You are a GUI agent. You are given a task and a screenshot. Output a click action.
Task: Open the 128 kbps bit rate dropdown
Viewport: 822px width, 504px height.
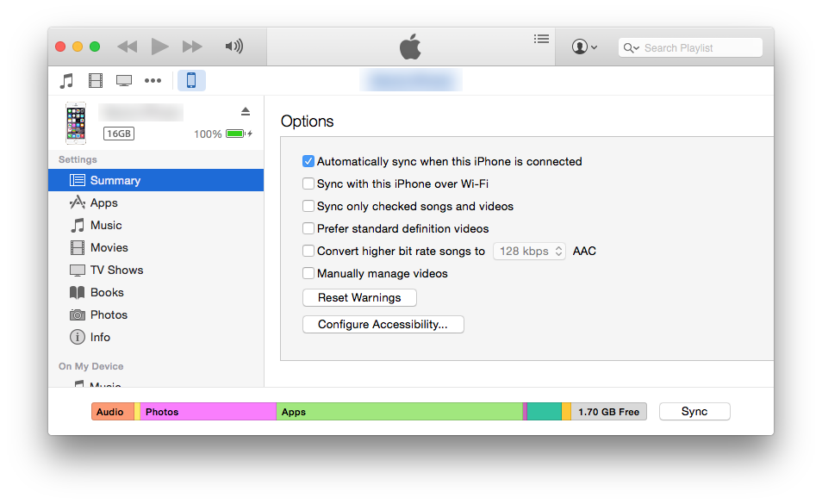point(529,251)
